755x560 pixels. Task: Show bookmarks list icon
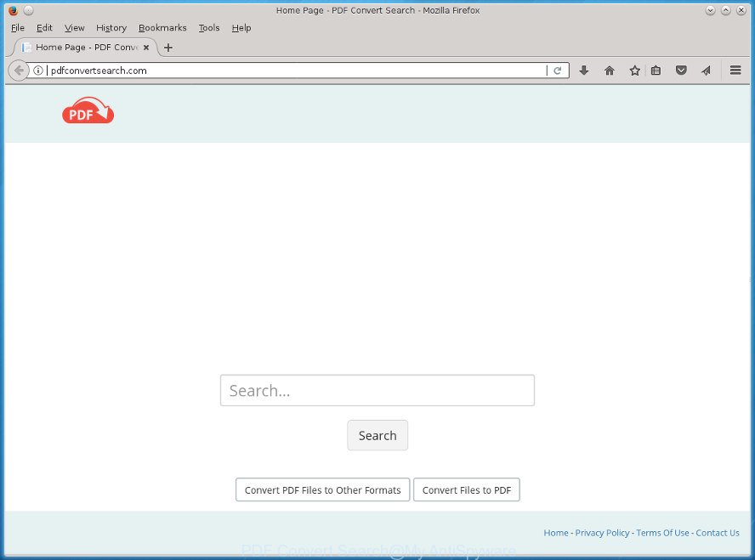(x=656, y=71)
